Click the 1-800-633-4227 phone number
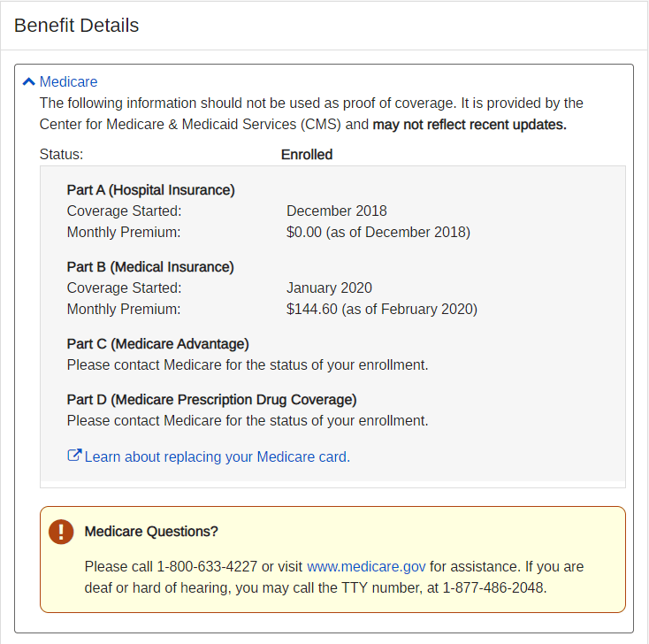The width and height of the screenshot is (649, 644). pyautogui.click(x=207, y=566)
